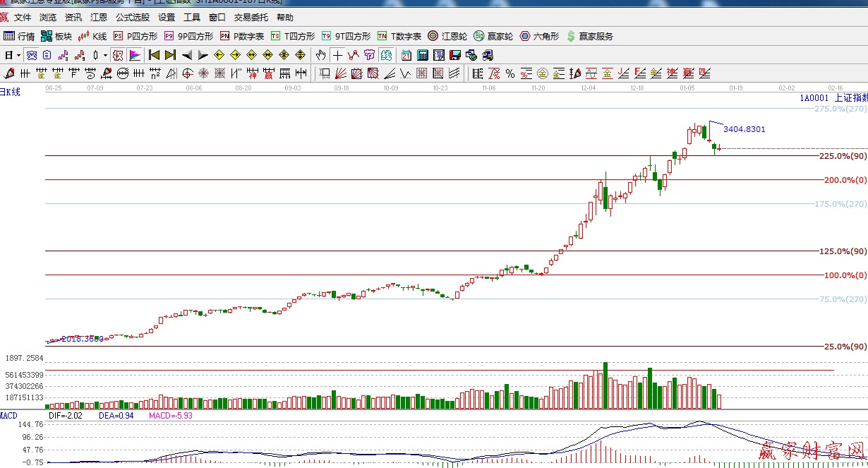Open the candlestick style dropdown arrow
The image size is (868, 468).
click(x=105, y=55)
